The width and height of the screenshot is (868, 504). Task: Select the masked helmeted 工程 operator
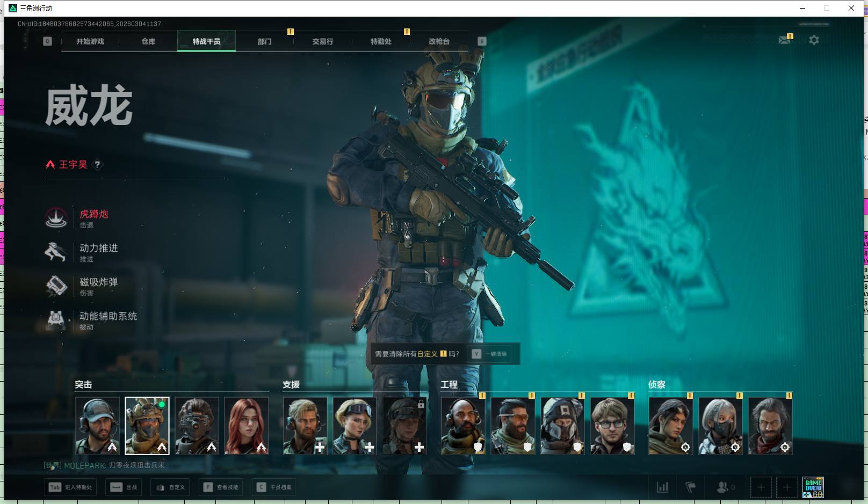click(562, 426)
